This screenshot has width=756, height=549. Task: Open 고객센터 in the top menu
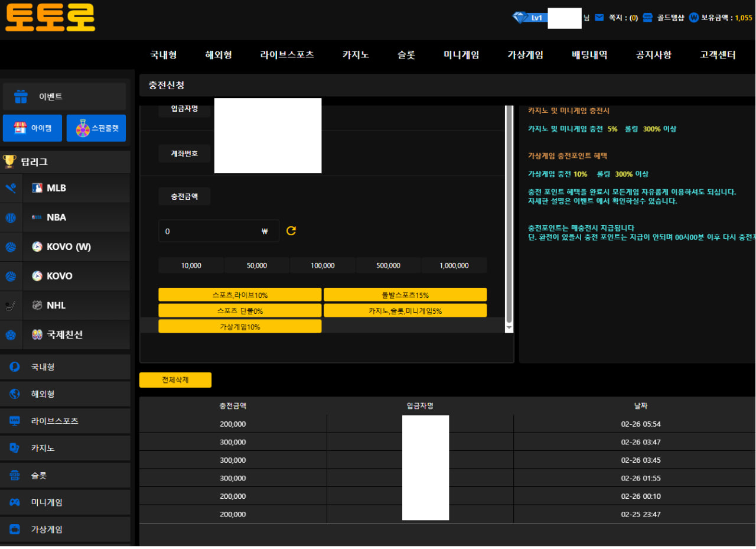tap(718, 55)
